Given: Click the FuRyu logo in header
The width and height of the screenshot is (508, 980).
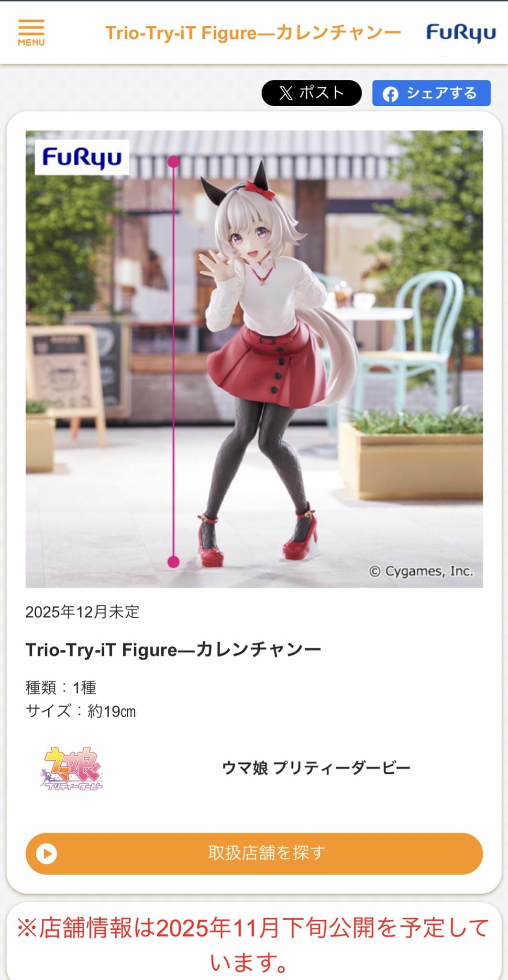Looking at the screenshot, I should 461,33.
